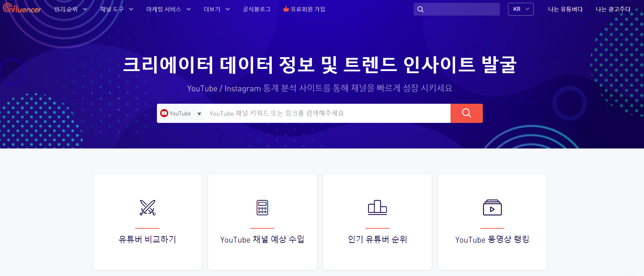Click the magnifier icon in the header search
Screen dimensions: 644x276
coord(420,9)
